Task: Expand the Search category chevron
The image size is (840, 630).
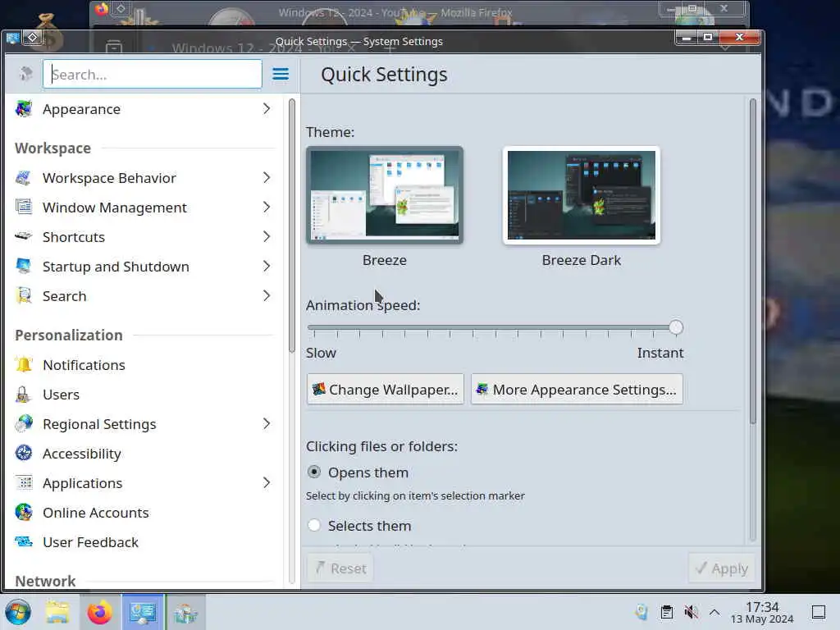Action: [267, 295]
